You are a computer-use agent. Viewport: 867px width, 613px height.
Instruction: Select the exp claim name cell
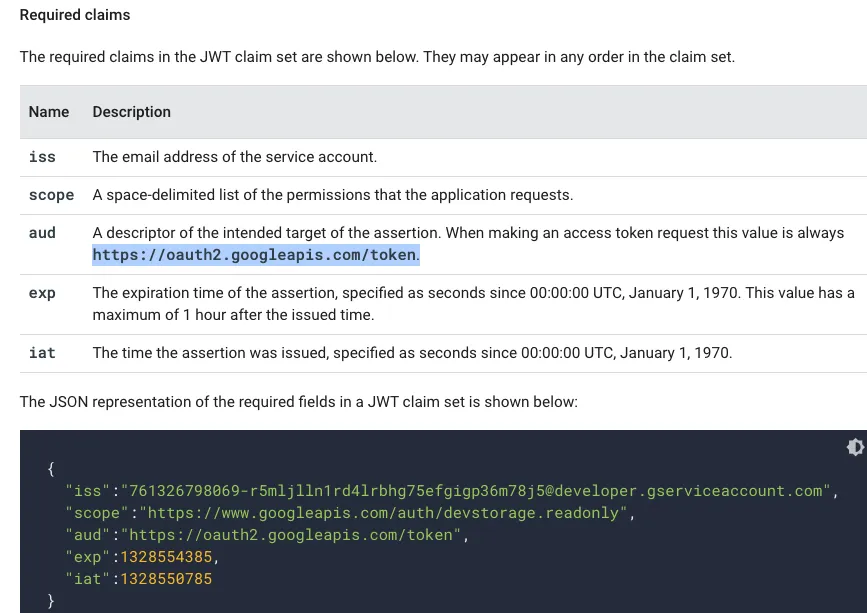[x=43, y=293]
